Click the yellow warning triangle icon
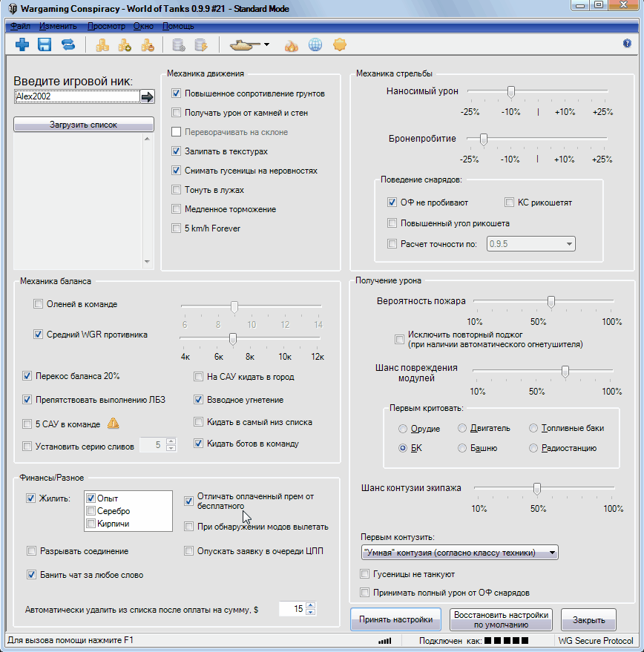This screenshot has width=644, height=652. click(x=113, y=424)
